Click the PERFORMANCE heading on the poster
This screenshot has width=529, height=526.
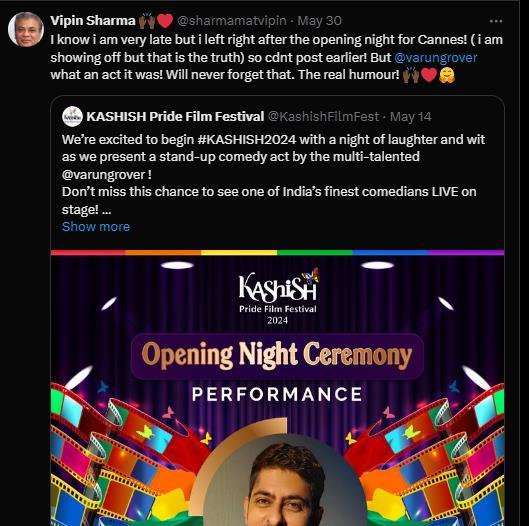277,394
